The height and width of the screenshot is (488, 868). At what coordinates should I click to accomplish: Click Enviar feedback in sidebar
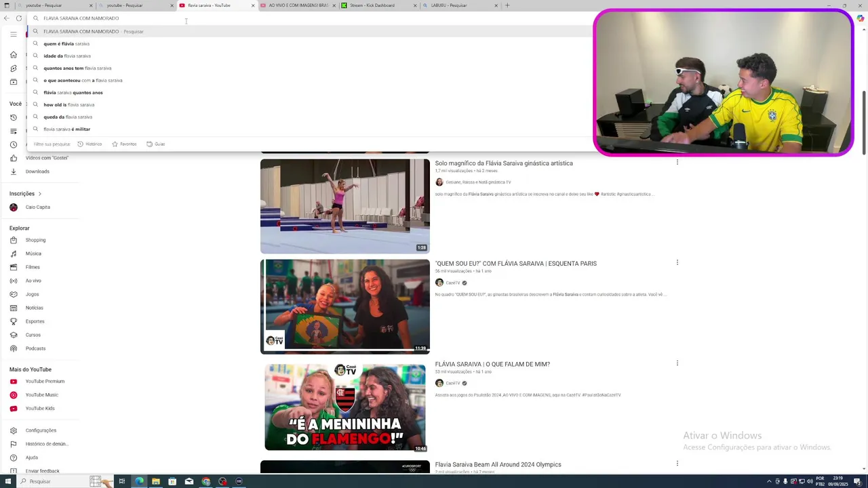click(43, 471)
